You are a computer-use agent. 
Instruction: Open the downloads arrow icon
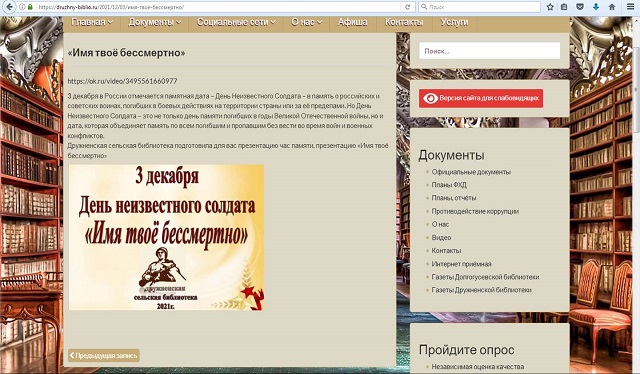click(596, 7)
